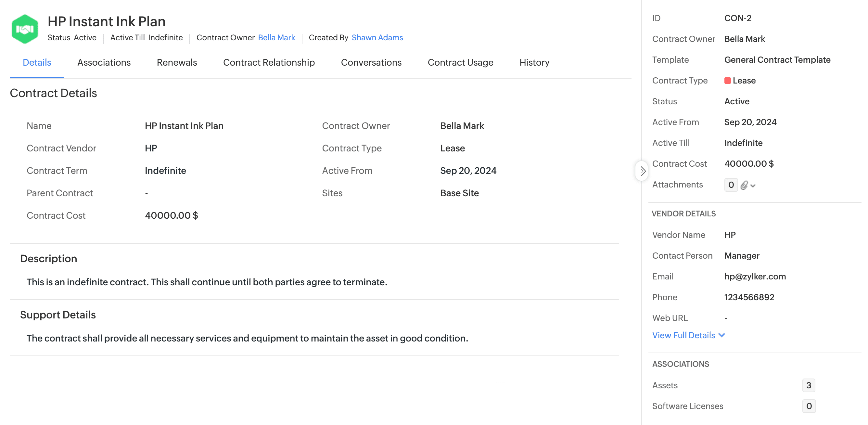The height and width of the screenshot is (425, 868).
Task: Go to Contract Relationship tab
Action: (269, 62)
